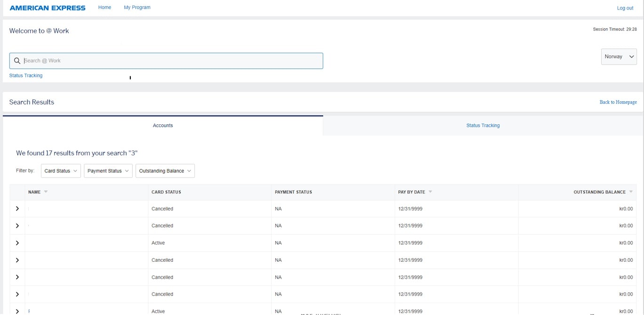Open the Payment Status filter dropdown

108,171
